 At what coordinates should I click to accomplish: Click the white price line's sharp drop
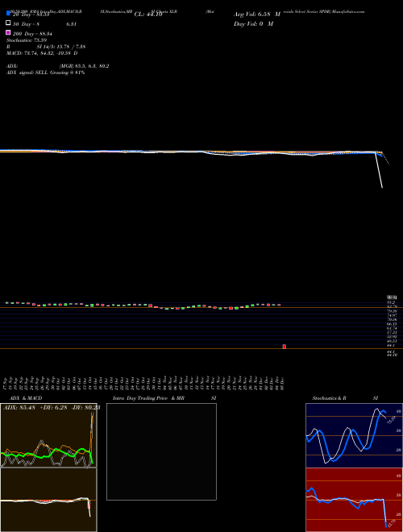click(x=379, y=170)
